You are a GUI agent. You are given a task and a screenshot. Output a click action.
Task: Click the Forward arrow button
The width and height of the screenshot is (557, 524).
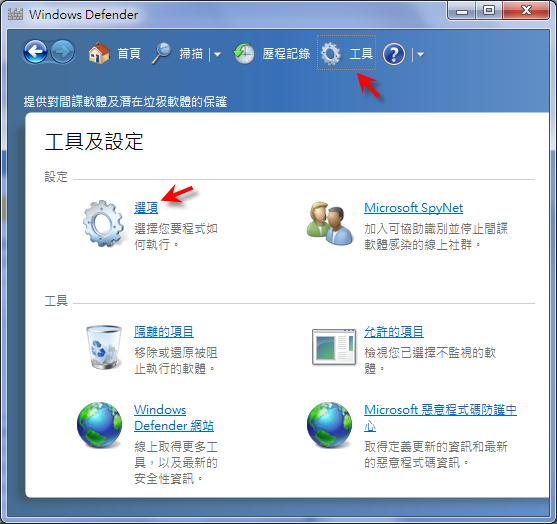pos(63,52)
